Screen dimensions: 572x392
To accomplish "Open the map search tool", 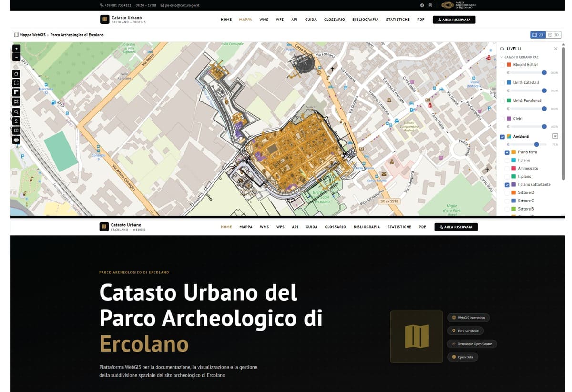I will [x=16, y=112].
